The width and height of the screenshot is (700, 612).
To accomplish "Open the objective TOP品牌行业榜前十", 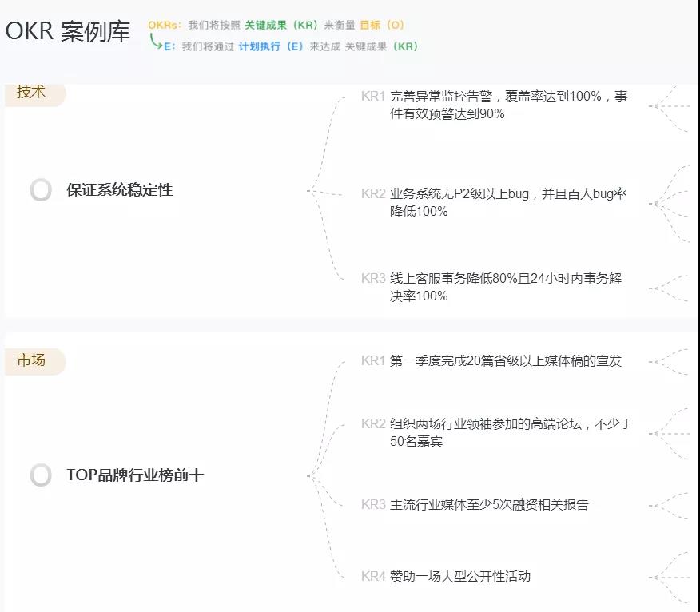I will coord(135,475).
